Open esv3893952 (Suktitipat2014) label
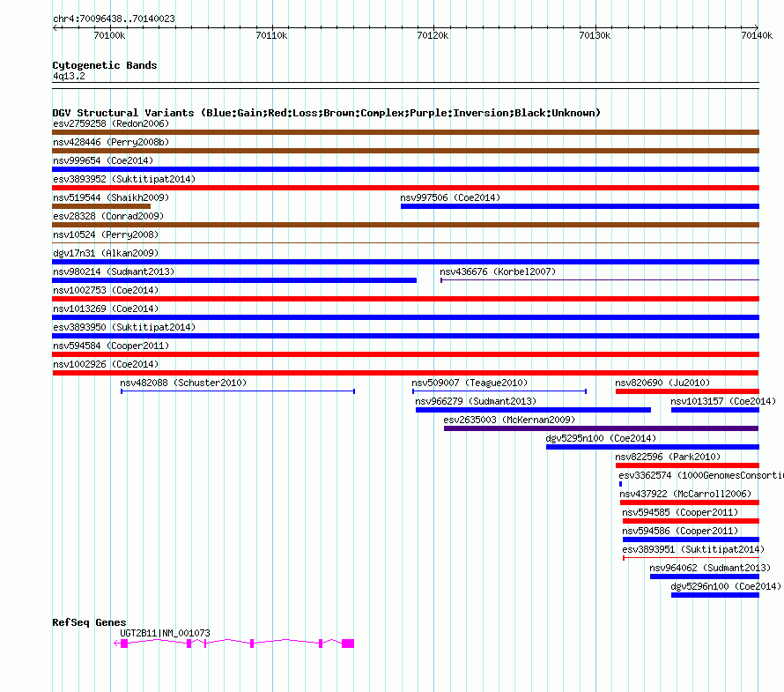Image resolution: width=784 pixels, height=692 pixels. pyautogui.click(x=124, y=179)
